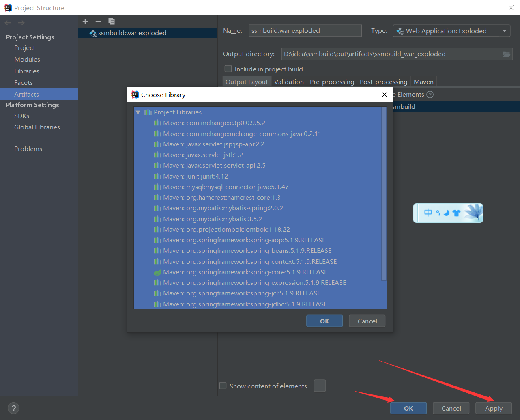The height and width of the screenshot is (420, 520).
Task: Click the punctuation icon in the IME bar
Action: click(x=438, y=213)
